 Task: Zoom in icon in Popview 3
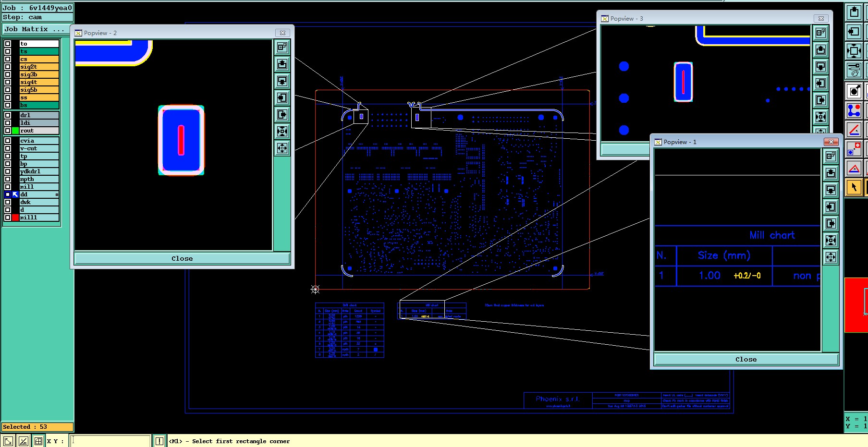pyautogui.click(x=821, y=117)
